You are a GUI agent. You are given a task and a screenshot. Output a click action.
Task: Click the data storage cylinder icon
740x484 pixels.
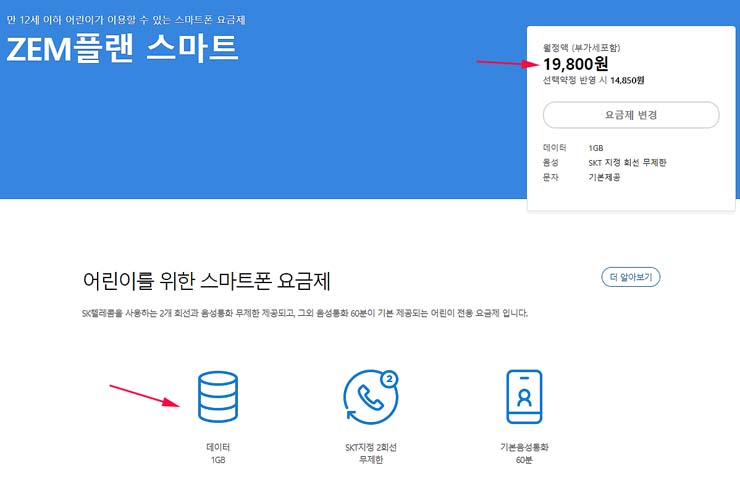pos(218,397)
